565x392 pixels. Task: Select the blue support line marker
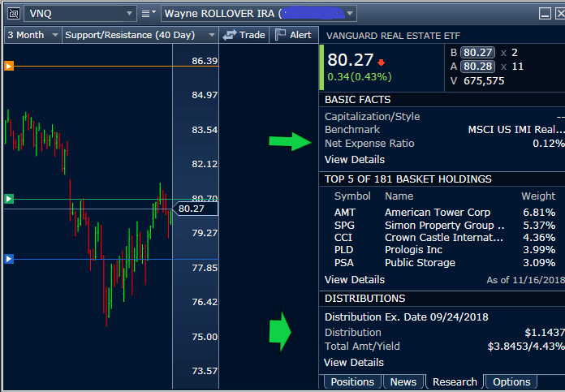click(9, 259)
